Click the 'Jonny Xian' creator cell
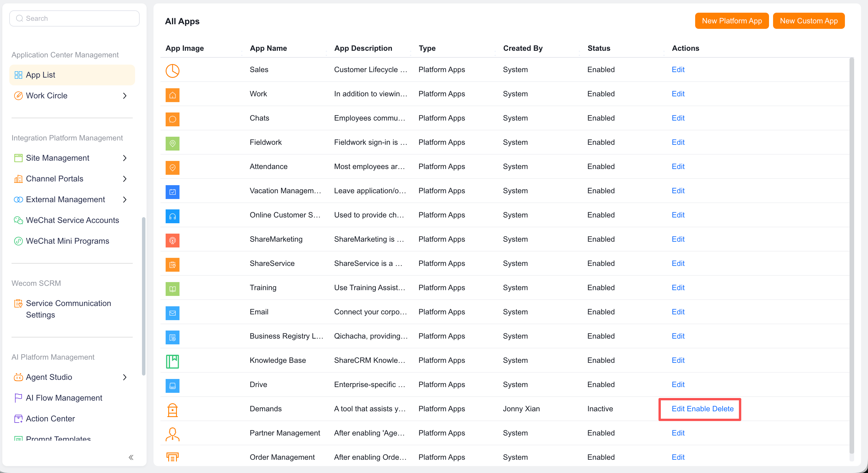The height and width of the screenshot is (473, 868). point(521,409)
